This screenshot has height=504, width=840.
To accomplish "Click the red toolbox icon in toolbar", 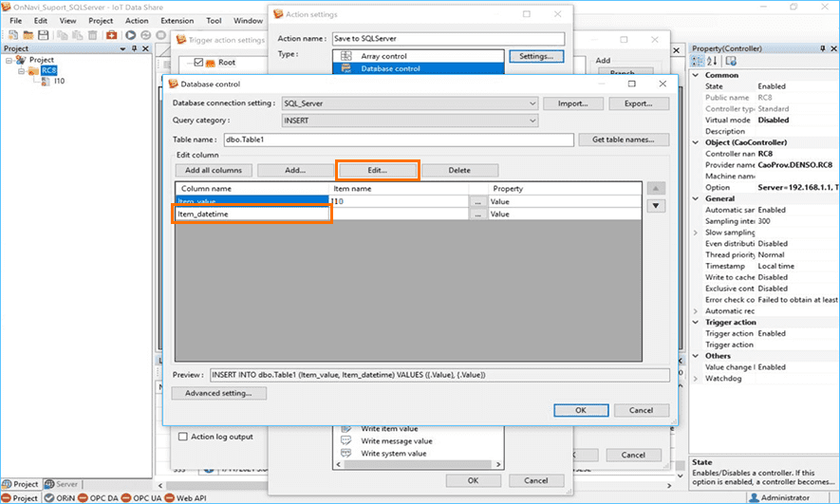I will 111,35.
